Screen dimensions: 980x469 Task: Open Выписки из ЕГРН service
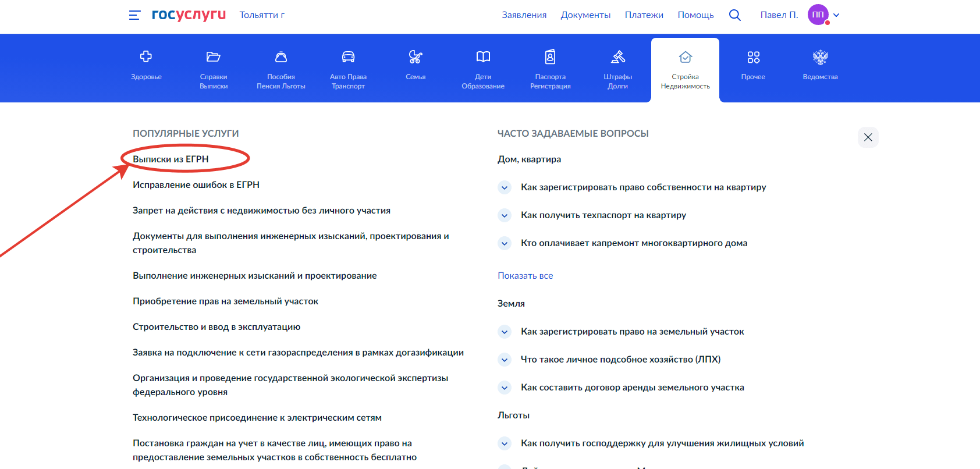click(x=171, y=159)
